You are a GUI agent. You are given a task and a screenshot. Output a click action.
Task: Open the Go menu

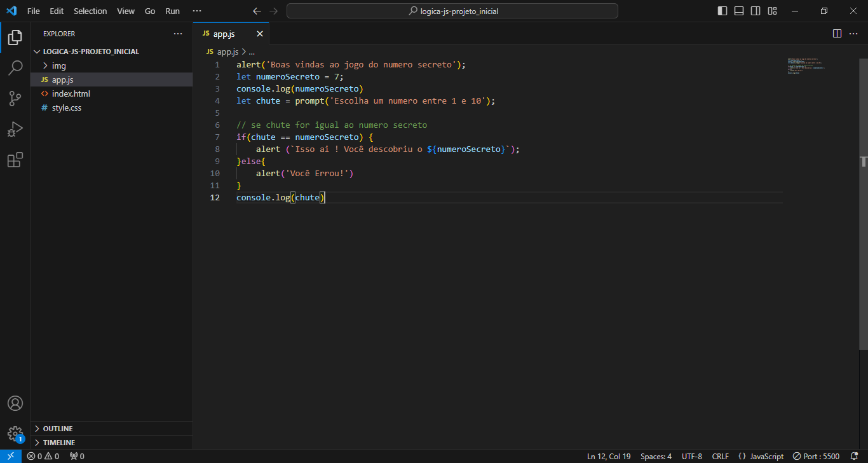point(150,11)
